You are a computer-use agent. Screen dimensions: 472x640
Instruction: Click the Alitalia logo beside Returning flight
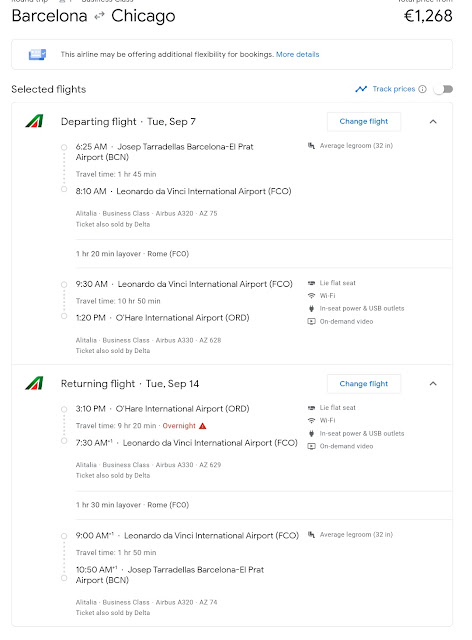(34, 383)
